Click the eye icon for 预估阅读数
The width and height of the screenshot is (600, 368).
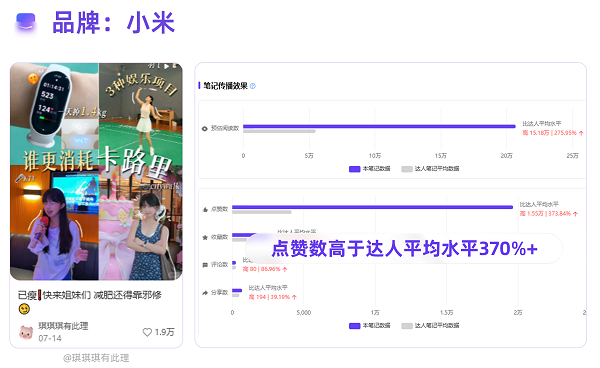click(205, 129)
